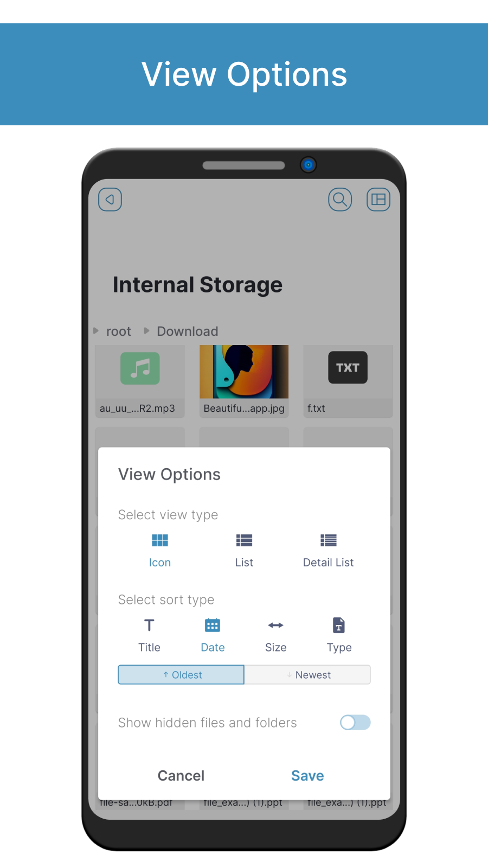Select Oldest sort order
The height and width of the screenshot is (868, 488).
click(x=181, y=675)
